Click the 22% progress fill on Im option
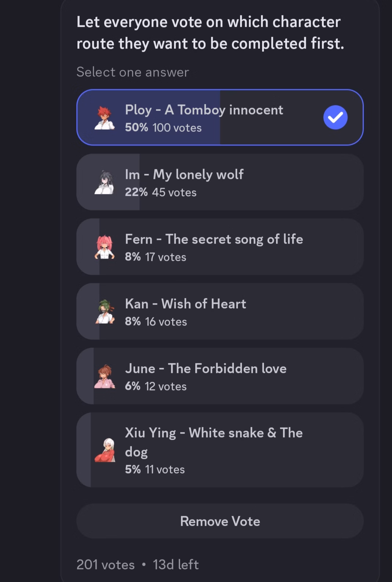The image size is (392, 582). click(x=108, y=182)
